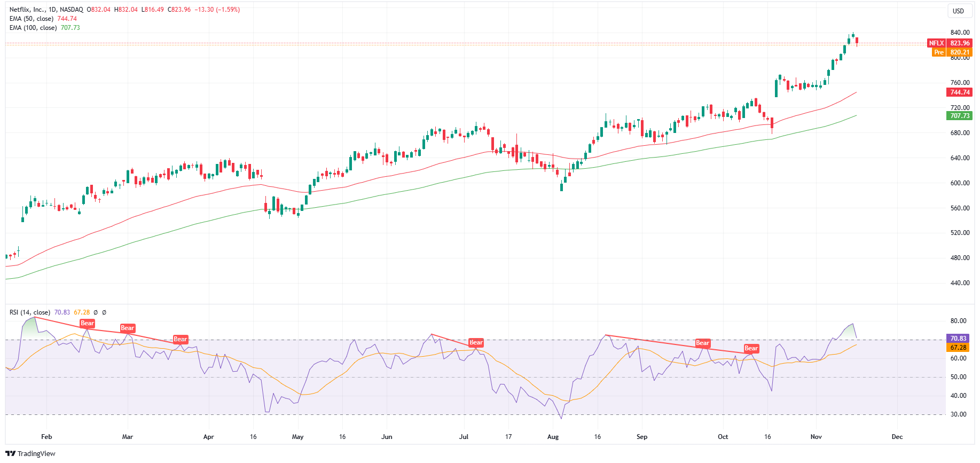Click the 680.00 price axis label

click(x=960, y=133)
